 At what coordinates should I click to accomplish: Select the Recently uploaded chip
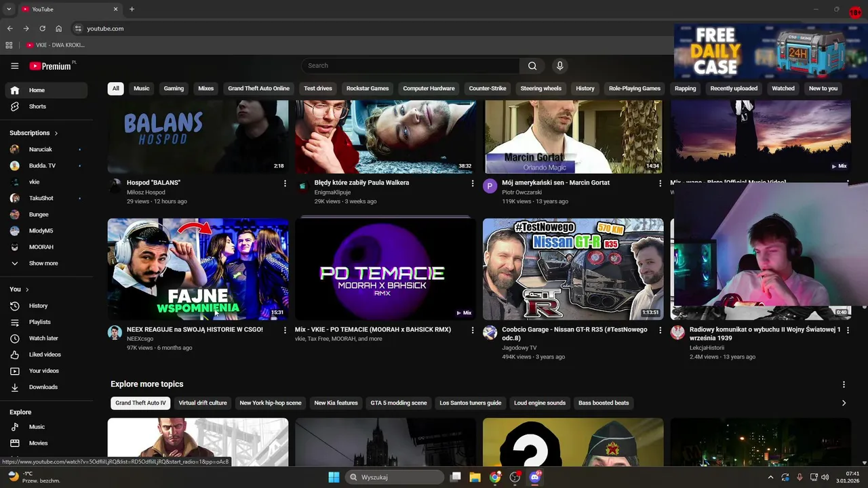pos(734,89)
